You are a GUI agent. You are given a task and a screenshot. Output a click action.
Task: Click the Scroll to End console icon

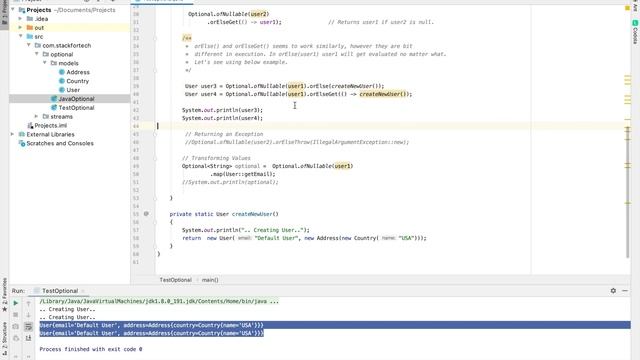coord(28,338)
